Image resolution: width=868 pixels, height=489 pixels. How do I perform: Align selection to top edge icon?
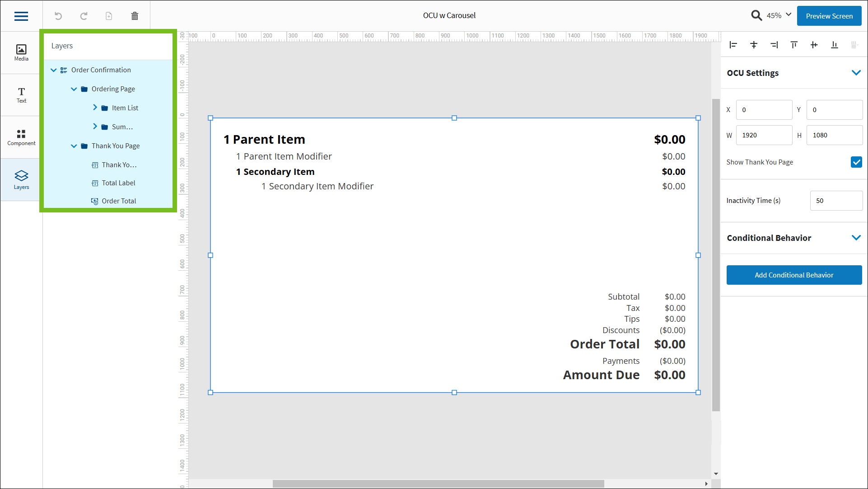pyautogui.click(x=794, y=45)
